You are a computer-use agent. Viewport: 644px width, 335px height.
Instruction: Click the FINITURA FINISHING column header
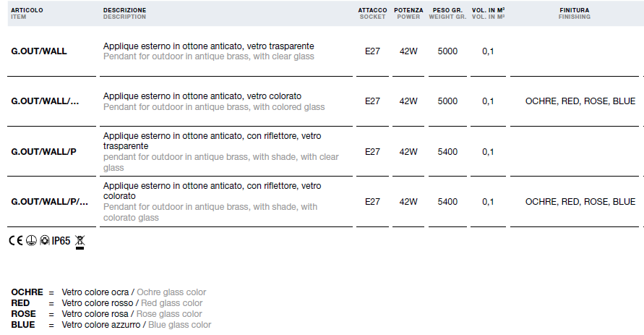[574, 13]
